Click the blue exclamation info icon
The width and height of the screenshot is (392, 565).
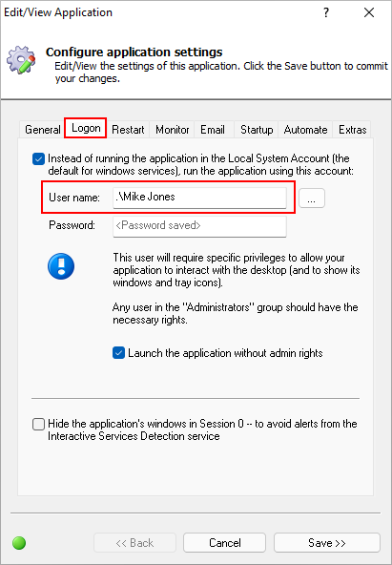tap(61, 266)
